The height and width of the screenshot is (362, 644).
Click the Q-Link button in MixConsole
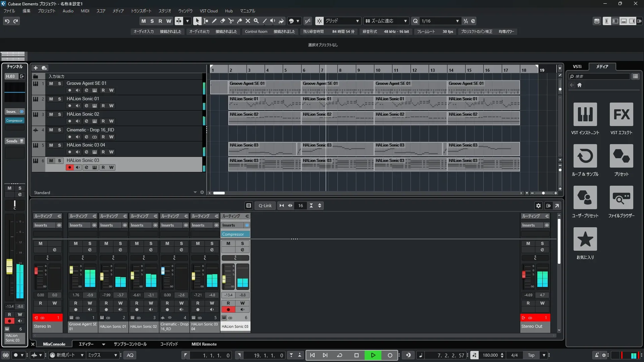point(265,206)
